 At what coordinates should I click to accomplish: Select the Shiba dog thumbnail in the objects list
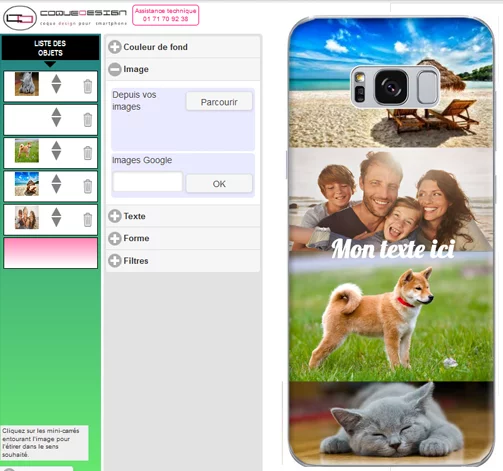point(27,151)
